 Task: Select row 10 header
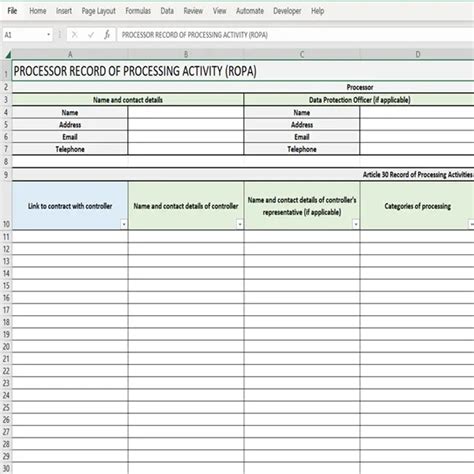click(x=6, y=206)
